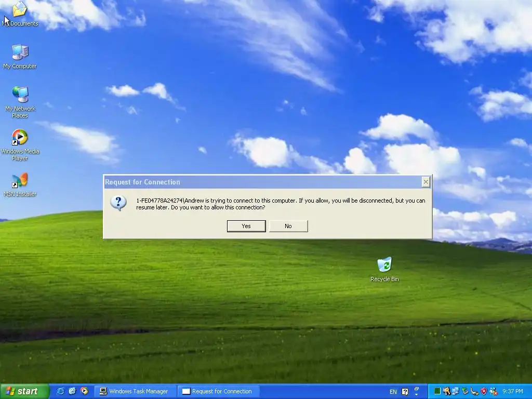Click the question mark icon in dialog
This screenshot has height=399, width=532.
pos(118,203)
